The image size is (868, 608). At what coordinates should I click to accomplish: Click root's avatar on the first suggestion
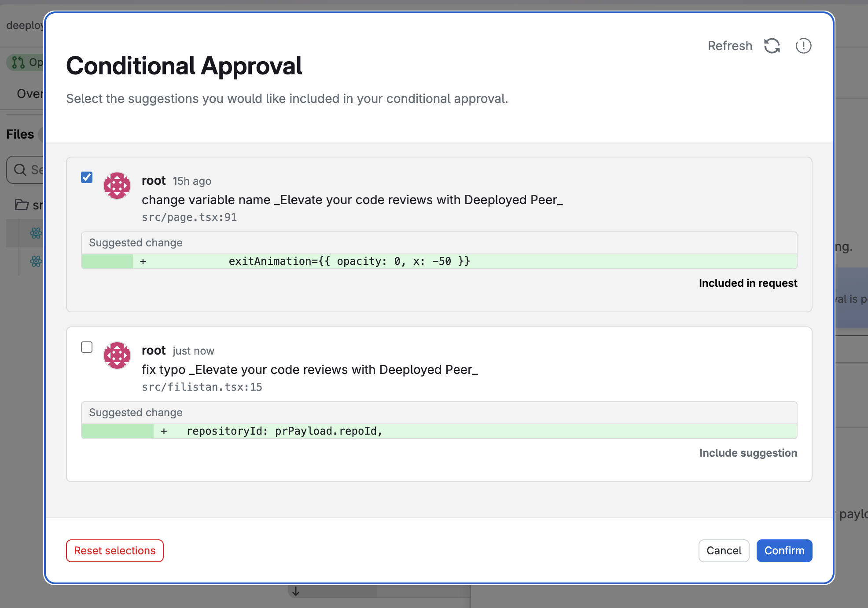[117, 186]
